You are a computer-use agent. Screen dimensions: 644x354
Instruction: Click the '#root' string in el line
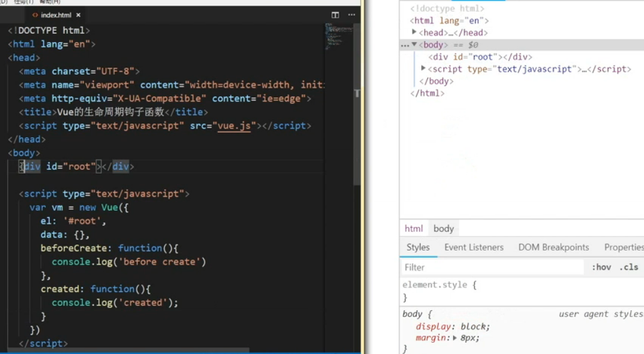(x=82, y=221)
